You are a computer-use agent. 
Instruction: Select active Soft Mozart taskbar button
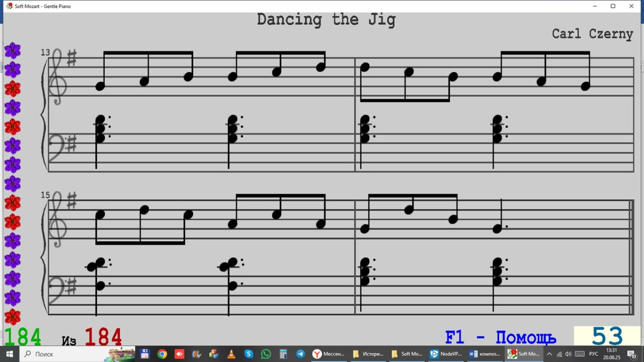(x=524, y=354)
